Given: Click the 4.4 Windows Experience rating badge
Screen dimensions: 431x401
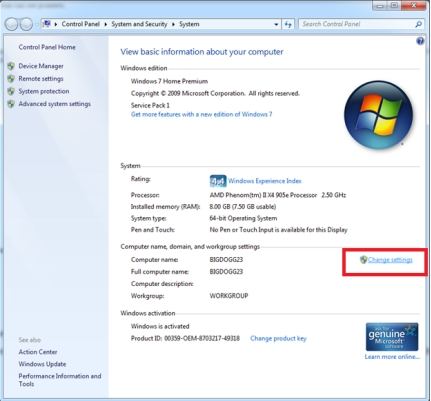Looking at the screenshot, I should [218, 181].
